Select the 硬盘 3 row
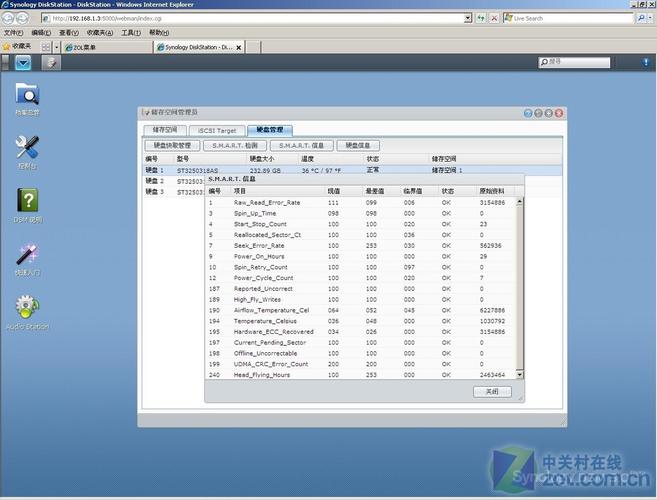657x500 pixels. 173,192
